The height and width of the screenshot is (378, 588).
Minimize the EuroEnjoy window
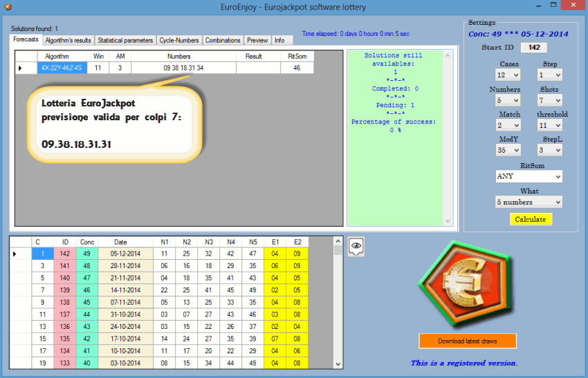(538, 6)
